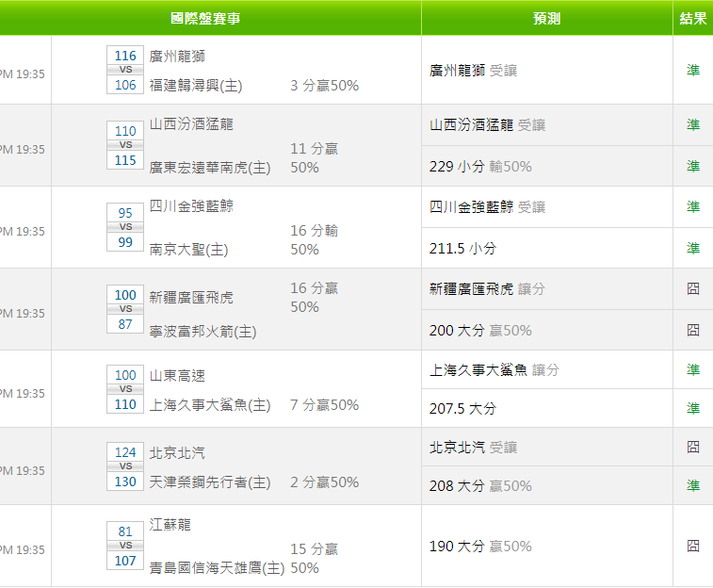
Task: Open prediction 廣州龍獅 受讓
Action: point(474,71)
